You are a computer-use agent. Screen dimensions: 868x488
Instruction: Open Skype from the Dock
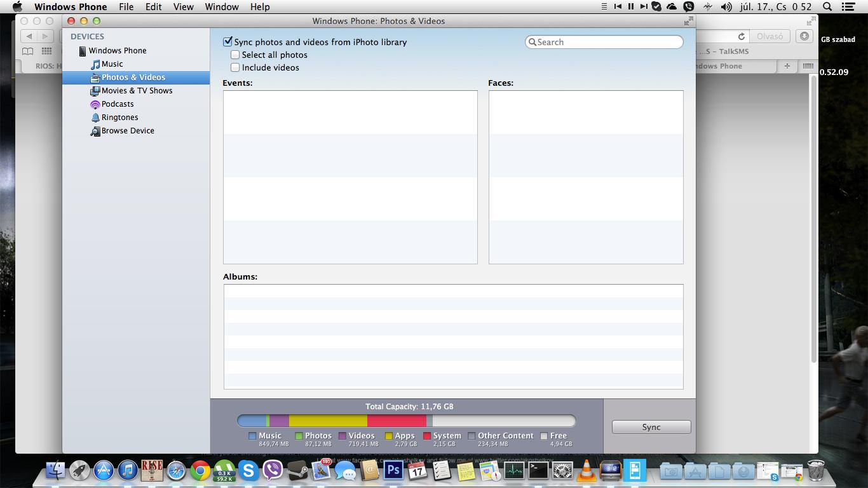(248, 471)
